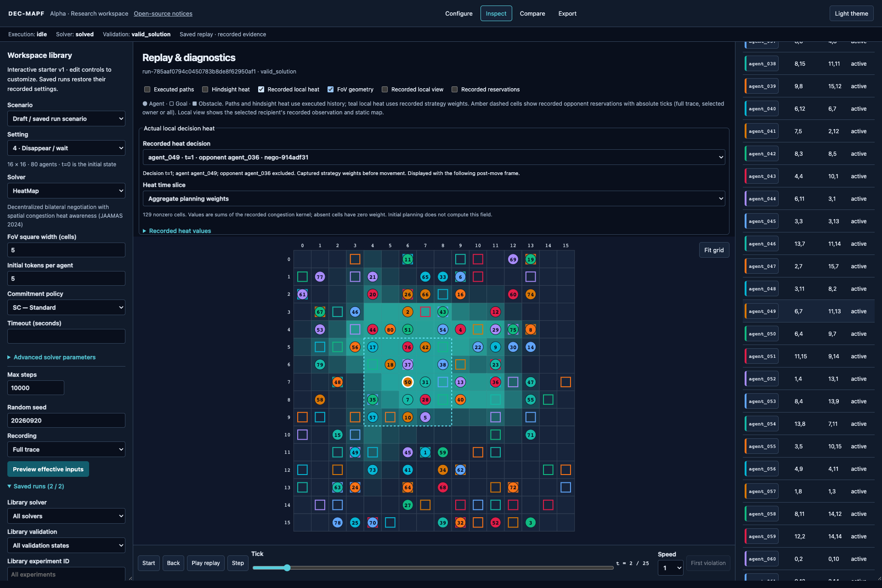Enable the Hindsight heat checkbox
The height and width of the screenshot is (588, 882).
coord(205,90)
